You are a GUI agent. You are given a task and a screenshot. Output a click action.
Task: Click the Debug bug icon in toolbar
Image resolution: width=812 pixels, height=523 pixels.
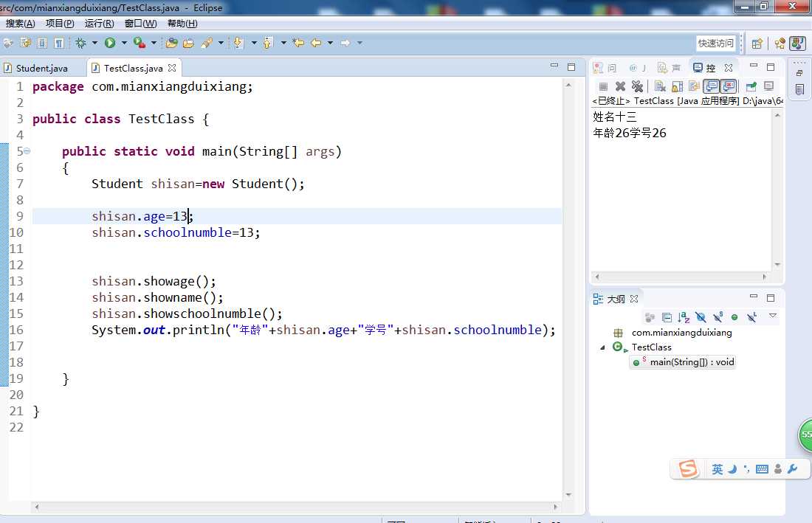click(80, 43)
